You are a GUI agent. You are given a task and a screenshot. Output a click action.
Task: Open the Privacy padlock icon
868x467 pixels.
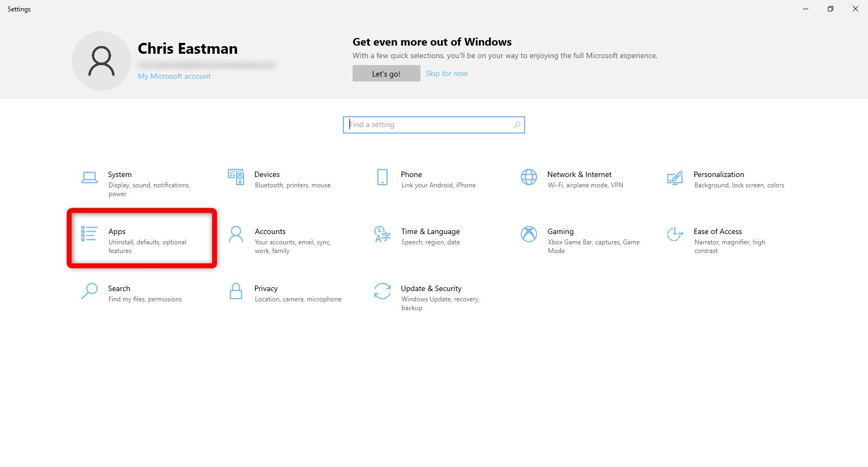point(236,291)
